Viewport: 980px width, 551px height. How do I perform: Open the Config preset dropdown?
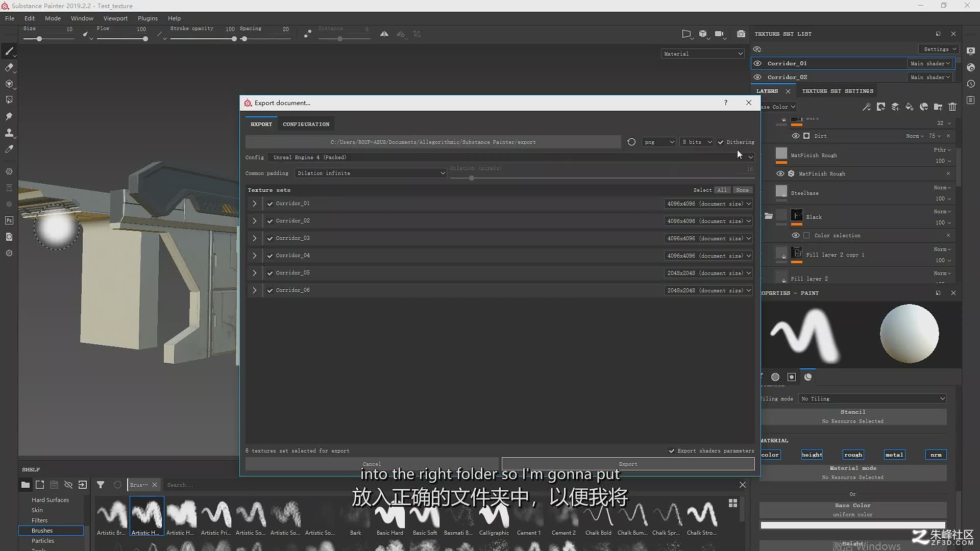(511, 157)
